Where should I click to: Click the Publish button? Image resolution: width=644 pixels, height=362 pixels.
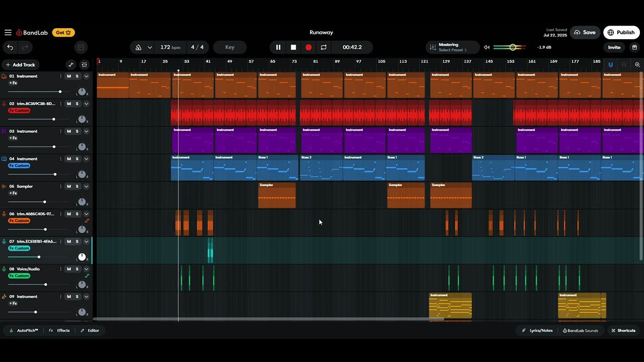click(621, 33)
